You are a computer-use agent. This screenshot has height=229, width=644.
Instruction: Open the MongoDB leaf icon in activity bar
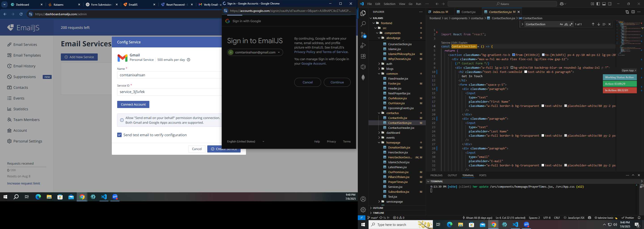point(363,78)
